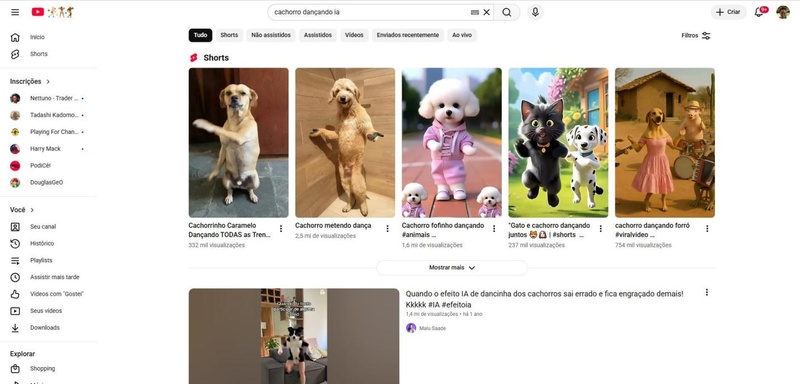This screenshot has width=800, height=384.
Task: Open options for Cachorro metendo dança
Action: pos(387,228)
